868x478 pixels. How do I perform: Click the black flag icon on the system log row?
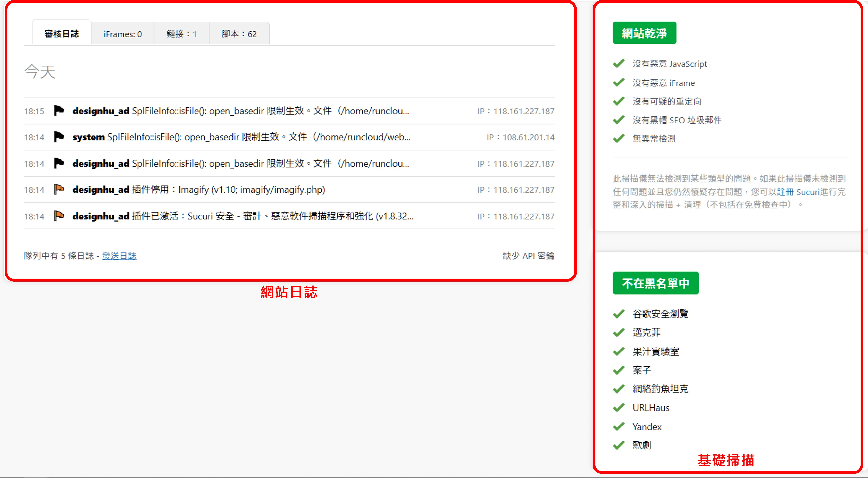59,137
